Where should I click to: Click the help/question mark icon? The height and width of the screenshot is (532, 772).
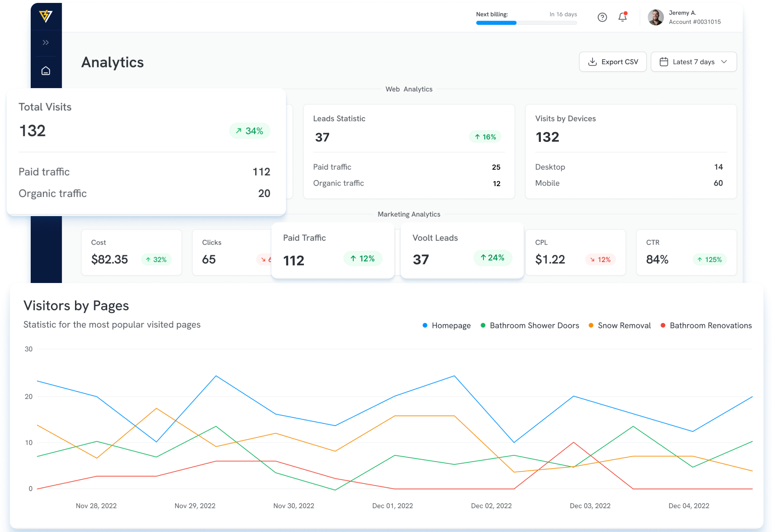pos(602,18)
